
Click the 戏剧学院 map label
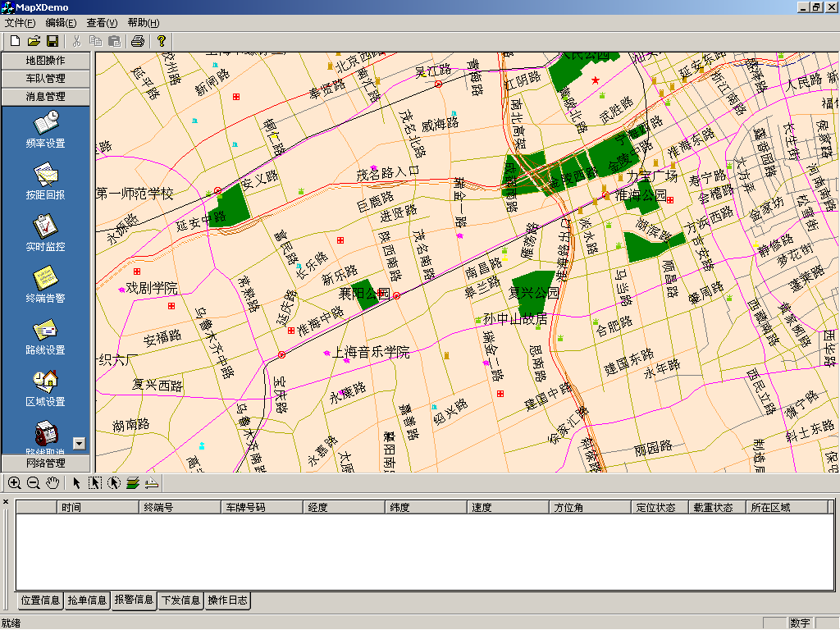[x=152, y=288]
